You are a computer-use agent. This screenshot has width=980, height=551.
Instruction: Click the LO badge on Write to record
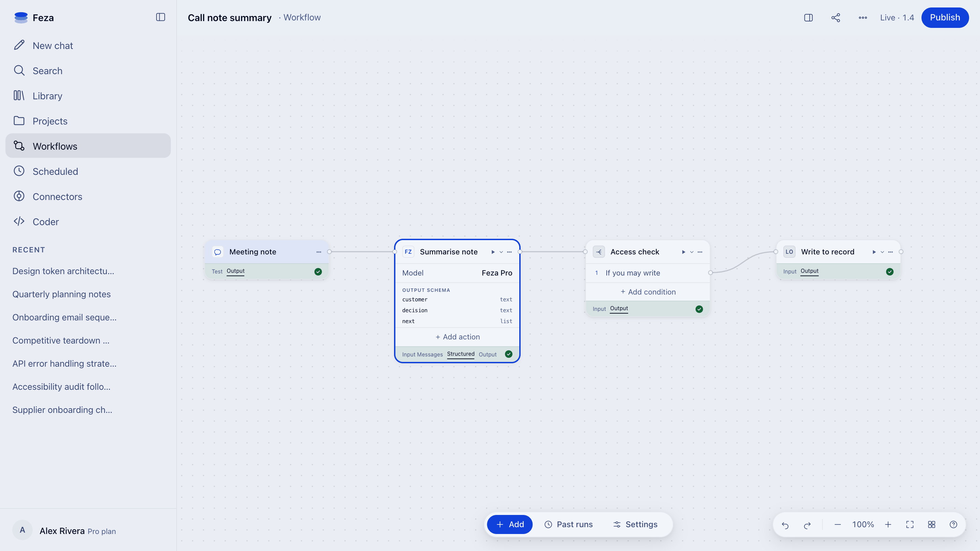pos(789,252)
